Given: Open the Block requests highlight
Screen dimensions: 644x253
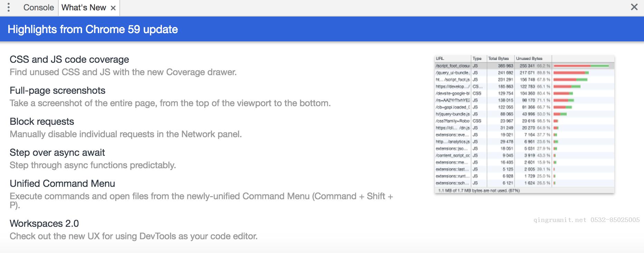Looking at the screenshot, I should coord(42,121).
